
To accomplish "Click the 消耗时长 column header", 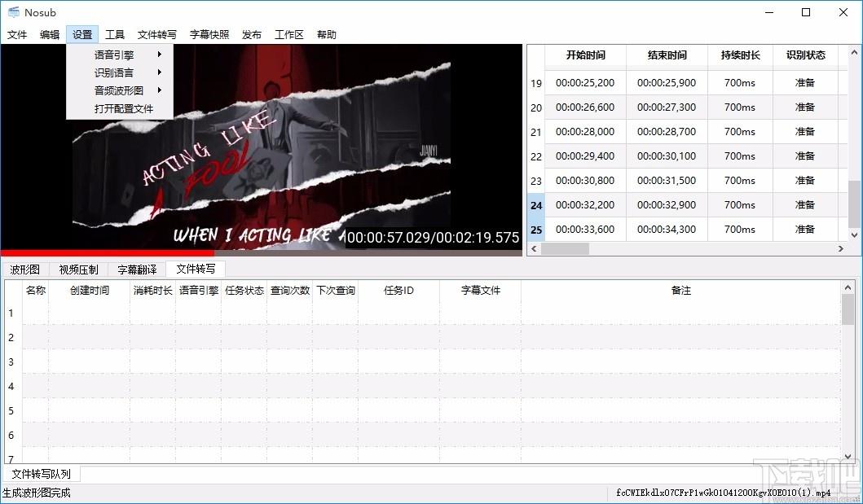I will [x=153, y=290].
